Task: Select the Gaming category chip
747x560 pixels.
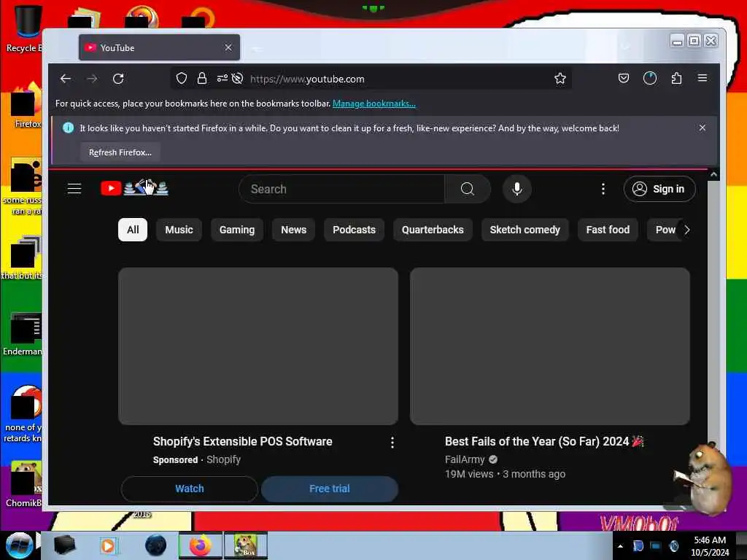Action: 237,230
